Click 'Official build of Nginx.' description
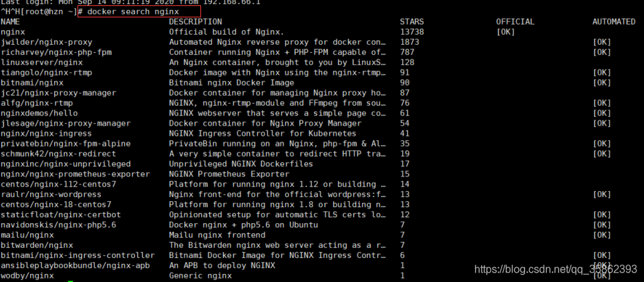Screen dimensions: 644x282 (x=226, y=32)
